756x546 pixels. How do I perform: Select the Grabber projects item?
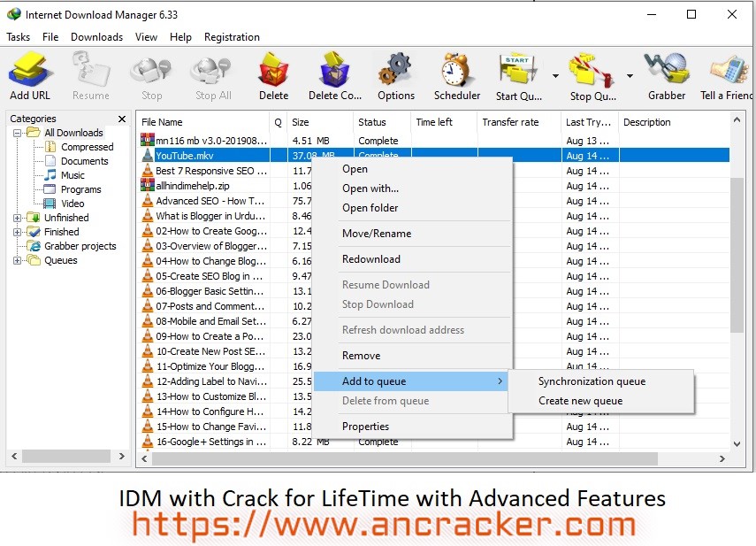pos(72,246)
